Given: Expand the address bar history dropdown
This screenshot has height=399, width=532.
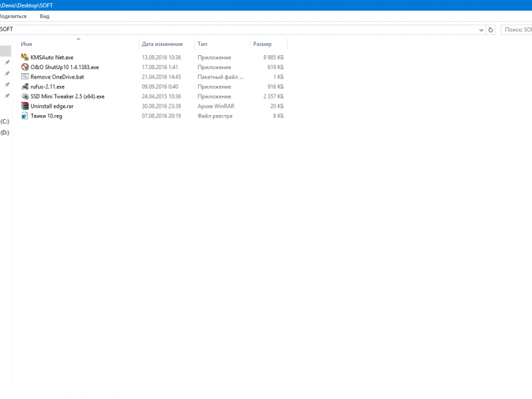Looking at the screenshot, I should pos(481,30).
